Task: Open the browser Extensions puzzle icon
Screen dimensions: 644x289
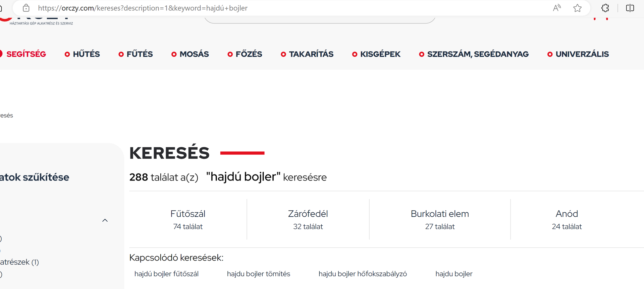Action: 605,8
